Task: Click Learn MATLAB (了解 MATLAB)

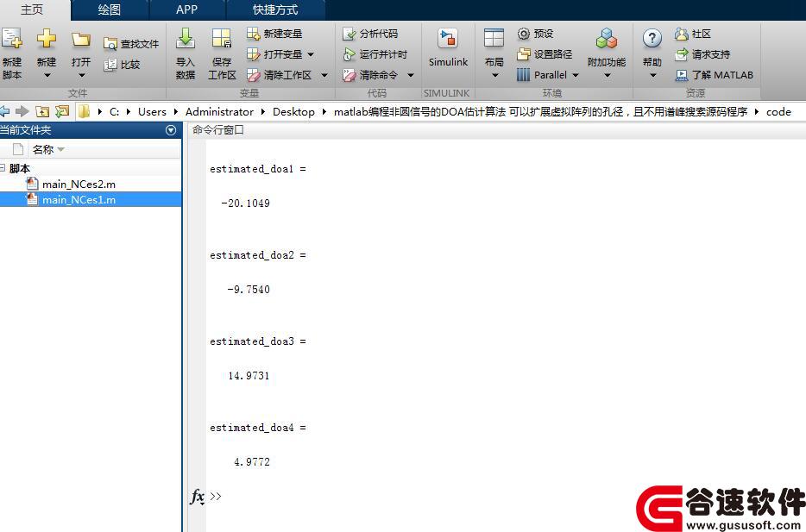Action: [714, 76]
